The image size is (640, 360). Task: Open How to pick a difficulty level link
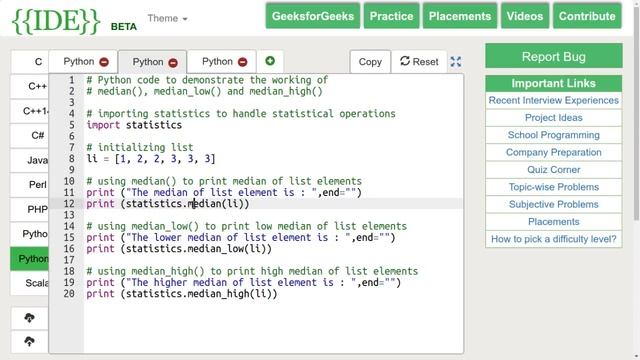553,239
